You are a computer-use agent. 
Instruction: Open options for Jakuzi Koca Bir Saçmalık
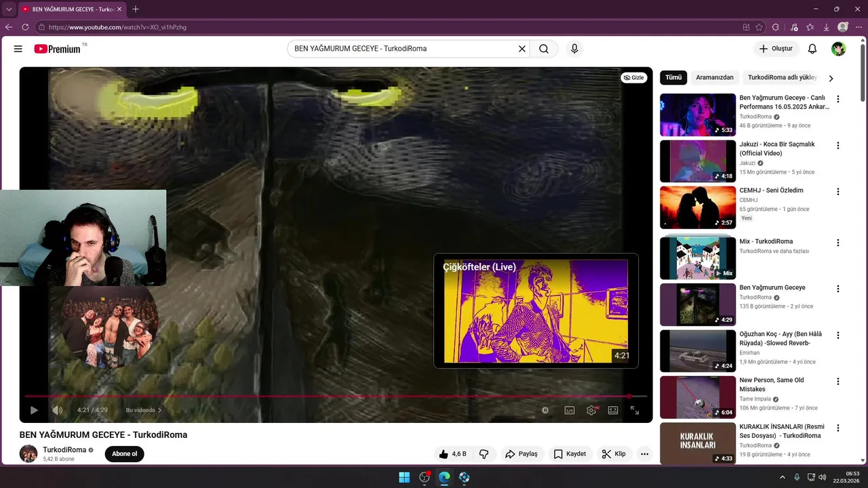click(838, 146)
